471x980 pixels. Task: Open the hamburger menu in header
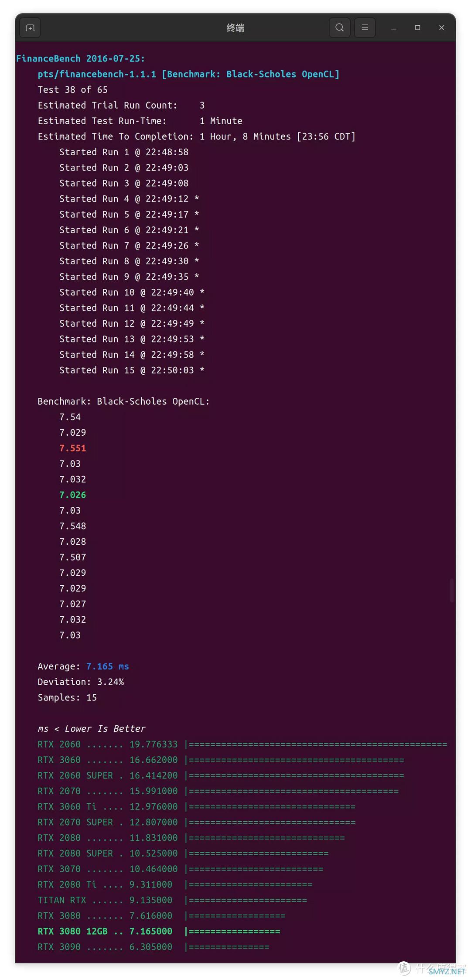(365, 28)
